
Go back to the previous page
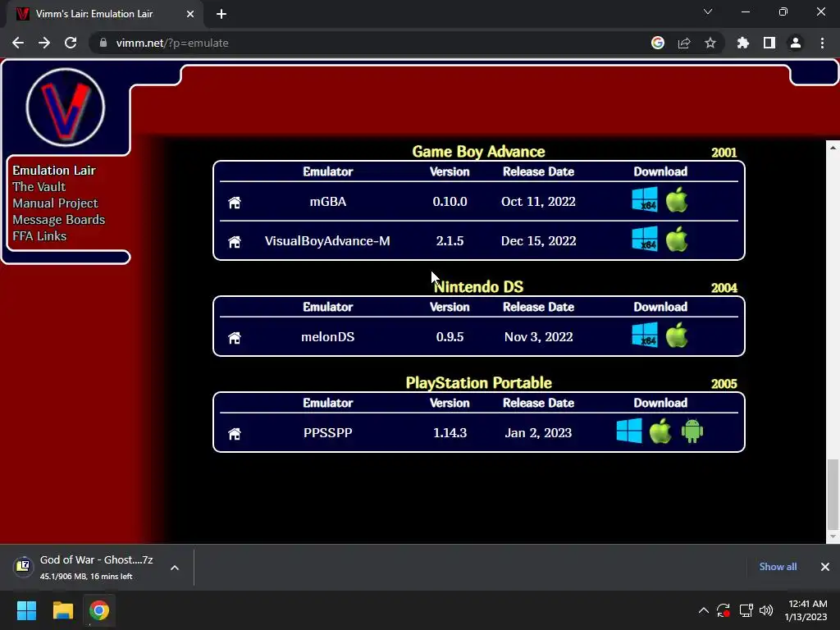(x=18, y=43)
